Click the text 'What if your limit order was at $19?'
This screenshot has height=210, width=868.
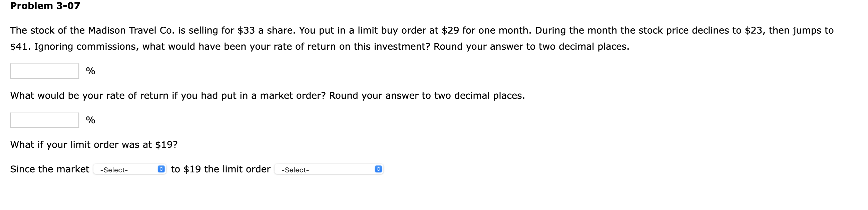pos(94,144)
